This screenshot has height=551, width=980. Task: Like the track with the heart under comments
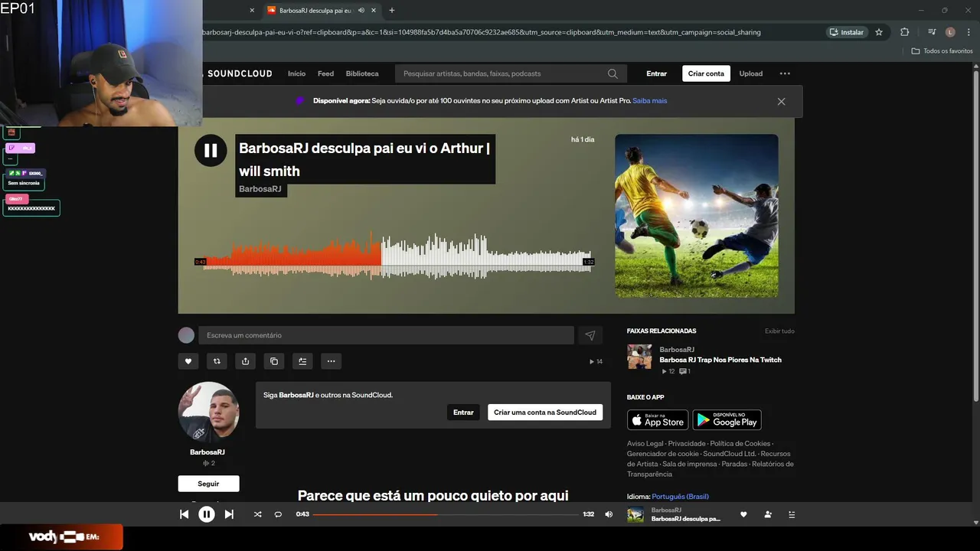(188, 361)
